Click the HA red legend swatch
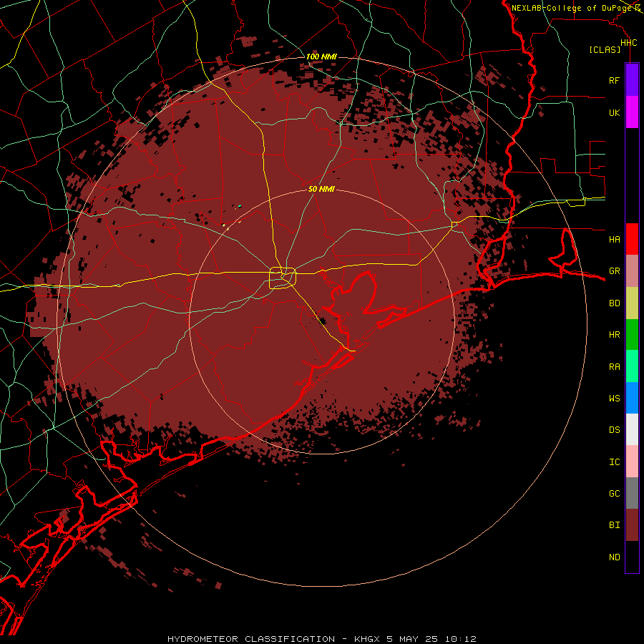Viewport: 644px width, 644px height. click(632, 239)
